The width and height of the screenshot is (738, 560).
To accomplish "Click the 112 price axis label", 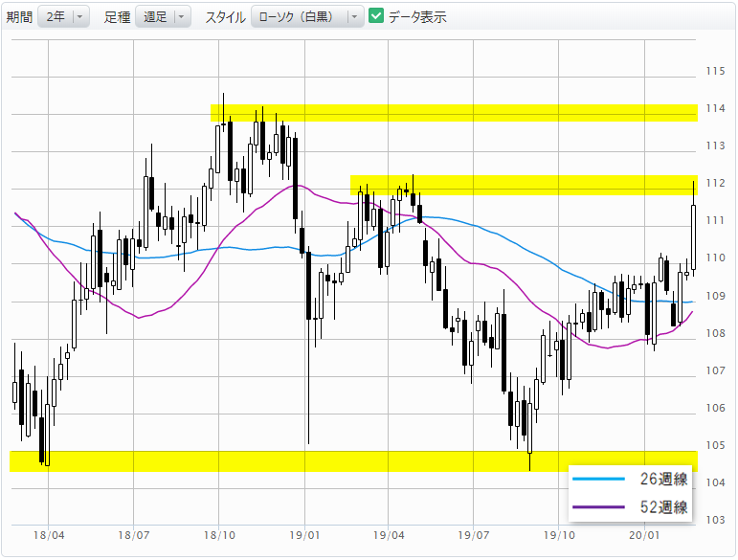I will click(x=715, y=183).
